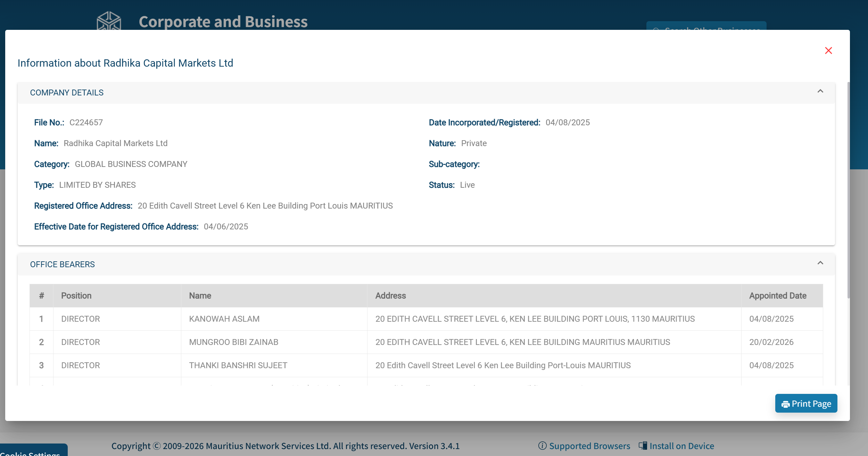Click the dialog's vertical scrollbar

point(849,190)
